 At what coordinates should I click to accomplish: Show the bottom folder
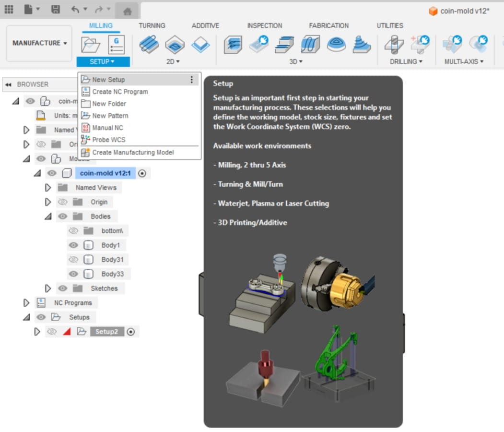point(73,231)
